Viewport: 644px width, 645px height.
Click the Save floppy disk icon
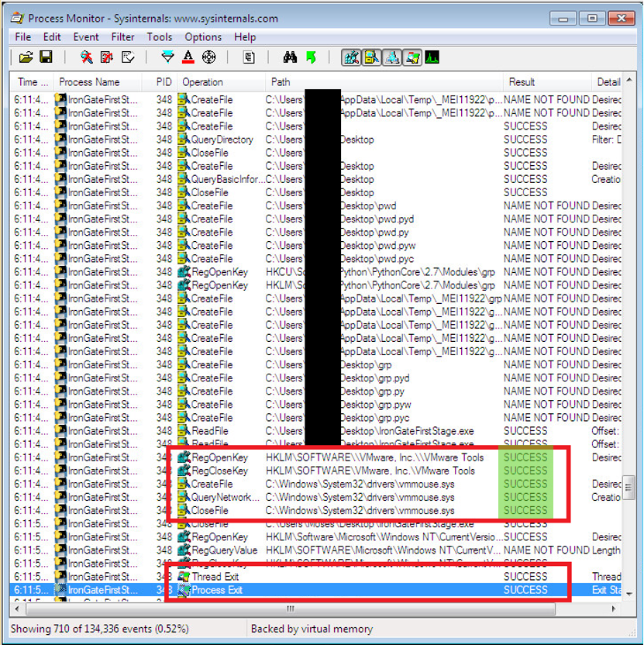point(46,57)
